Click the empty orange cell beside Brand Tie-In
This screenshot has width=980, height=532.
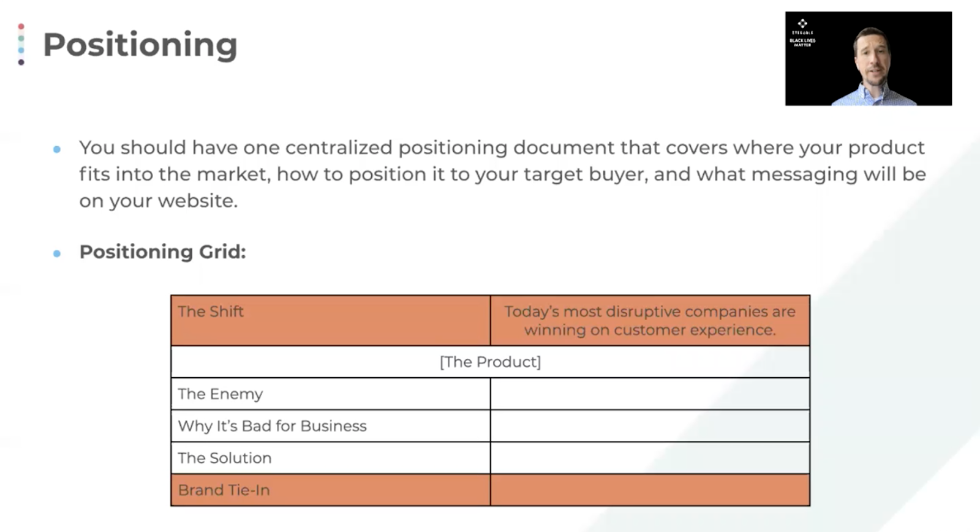pos(650,490)
